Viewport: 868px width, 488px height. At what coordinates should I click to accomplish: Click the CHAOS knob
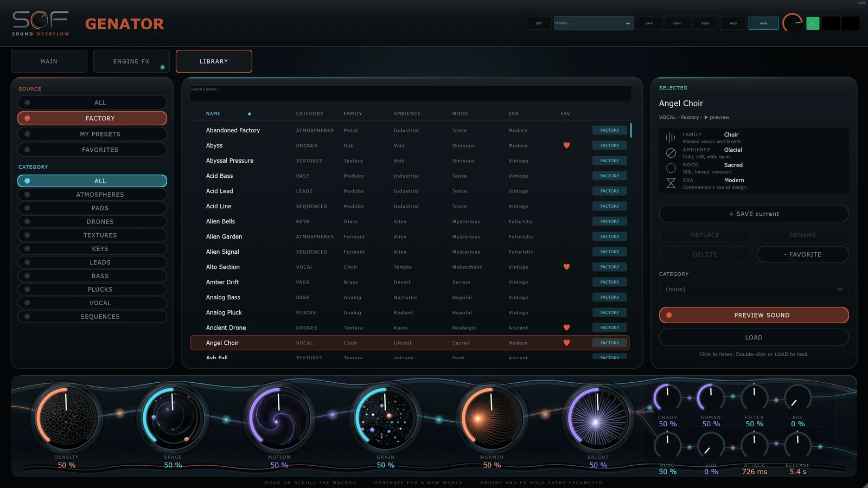667,398
